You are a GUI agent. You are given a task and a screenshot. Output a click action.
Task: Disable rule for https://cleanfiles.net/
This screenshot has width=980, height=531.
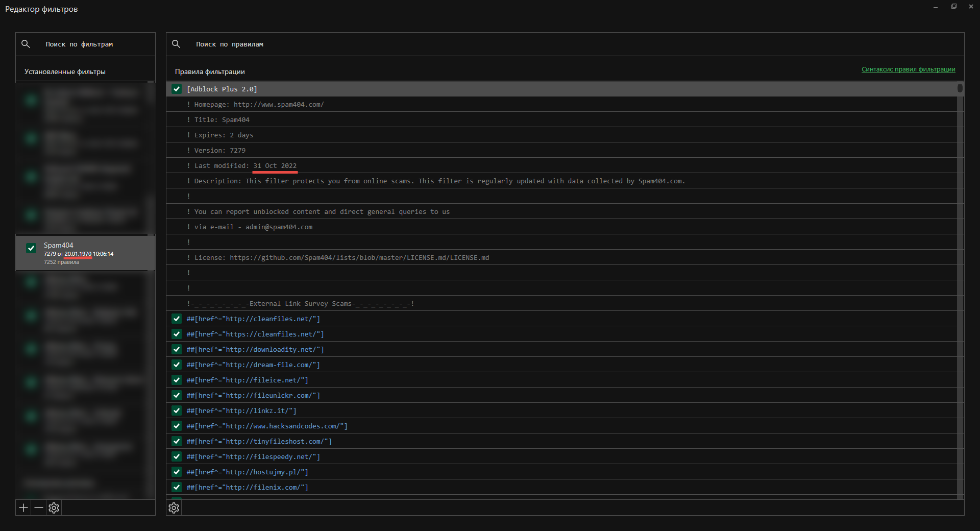177,334
